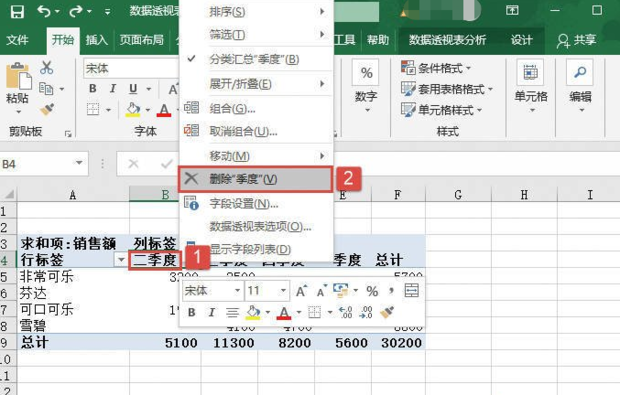The image size is (620, 395).
Task: Switch to the 设计 tab
Action: (x=521, y=40)
